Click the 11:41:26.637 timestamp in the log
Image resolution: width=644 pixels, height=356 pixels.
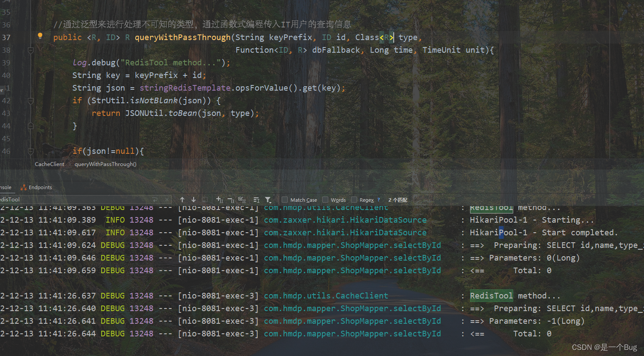pyautogui.click(x=67, y=296)
